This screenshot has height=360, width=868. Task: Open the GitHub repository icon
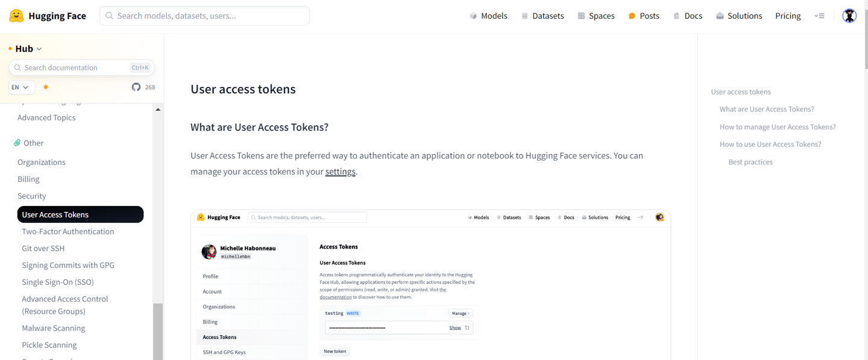[x=136, y=87]
